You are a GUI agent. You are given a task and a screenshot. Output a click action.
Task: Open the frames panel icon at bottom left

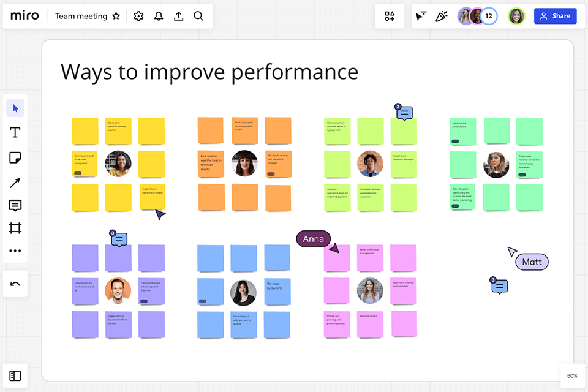pyautogui.click(x=15, y=375)
